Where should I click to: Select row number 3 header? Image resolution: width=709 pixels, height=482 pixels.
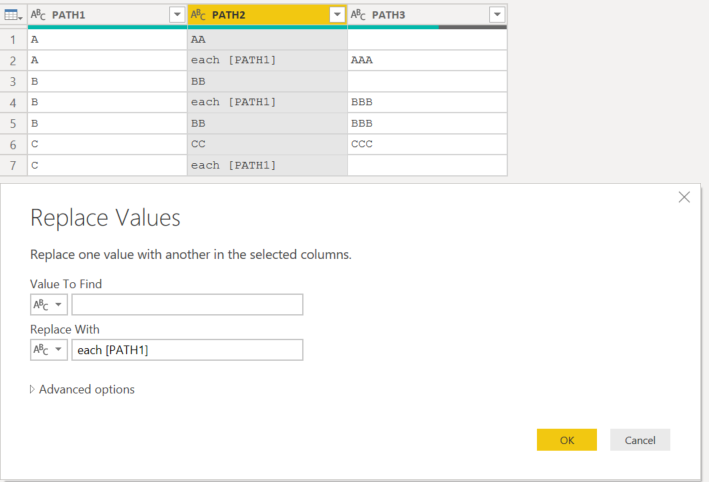pos(14,81)
